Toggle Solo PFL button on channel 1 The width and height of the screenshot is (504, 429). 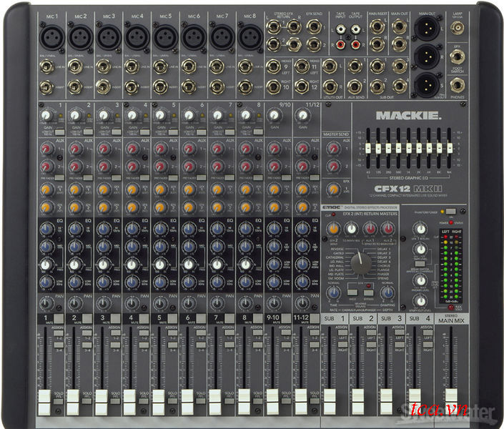(x=59, y=401)
